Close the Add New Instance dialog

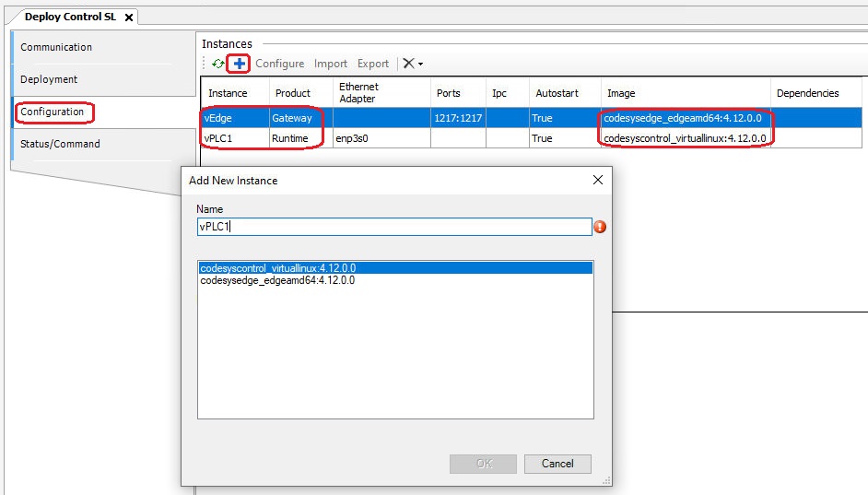(598, 180)
